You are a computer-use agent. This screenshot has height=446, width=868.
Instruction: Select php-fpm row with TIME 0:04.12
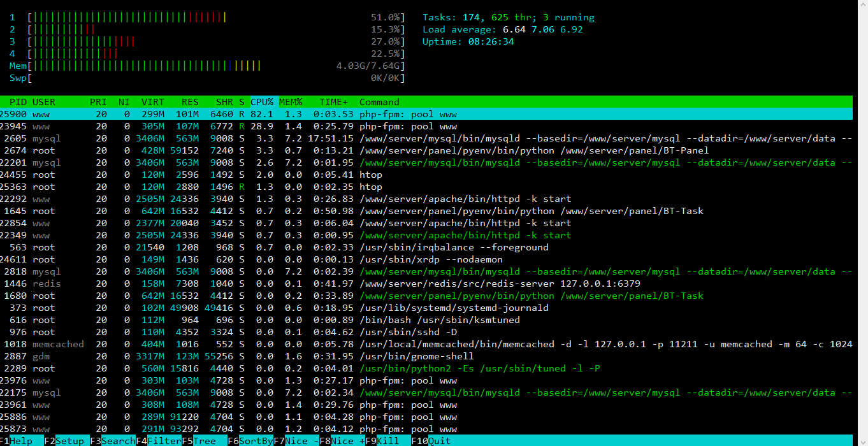pos(426,429)
